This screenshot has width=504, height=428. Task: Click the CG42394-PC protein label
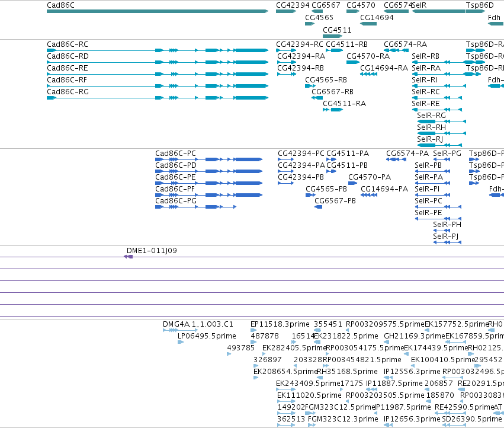[301, 154]
